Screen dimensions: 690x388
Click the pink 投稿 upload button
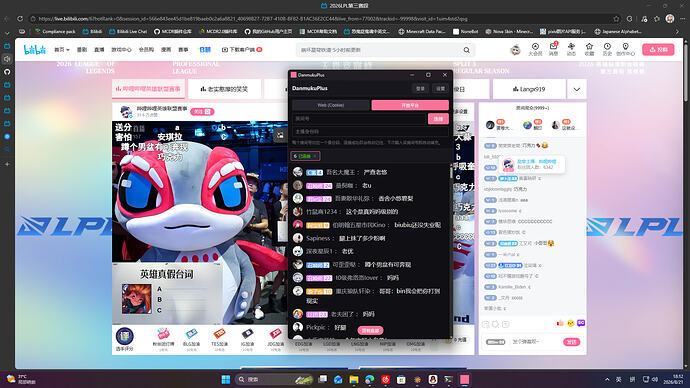pyautogui.click(x=658, y=50)
